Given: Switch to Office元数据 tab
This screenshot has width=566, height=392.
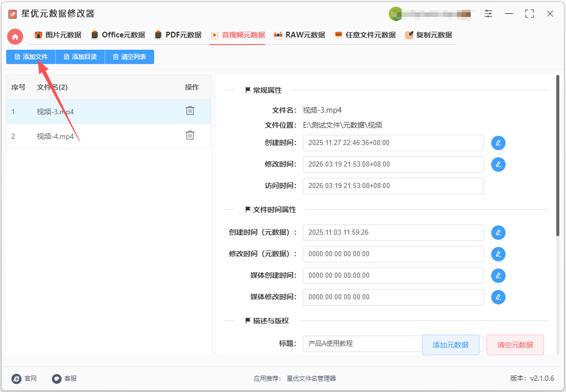Looking at the screenshot, I should (118, 35).
